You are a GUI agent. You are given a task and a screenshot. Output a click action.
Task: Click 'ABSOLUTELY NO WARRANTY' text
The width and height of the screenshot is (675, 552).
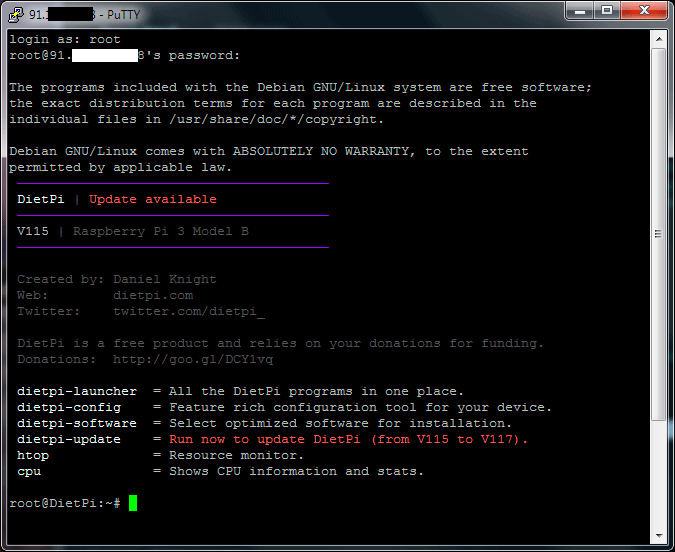point(321,151)
